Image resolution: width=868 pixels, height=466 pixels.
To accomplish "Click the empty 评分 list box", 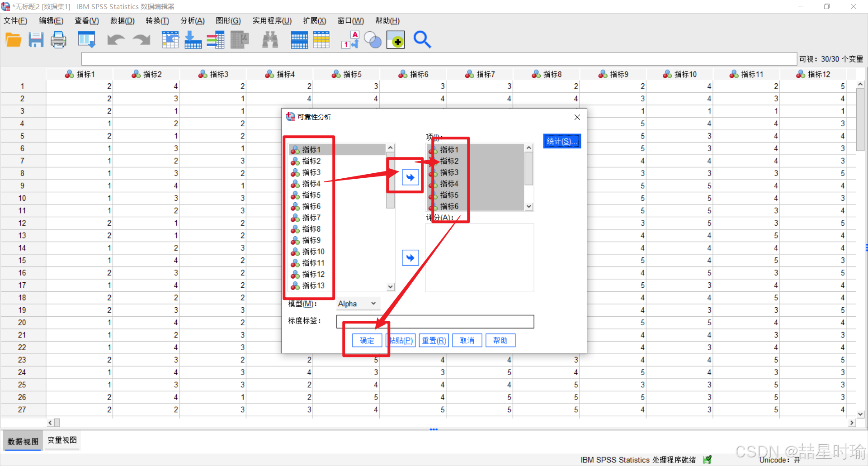I will tap(480, 258).
